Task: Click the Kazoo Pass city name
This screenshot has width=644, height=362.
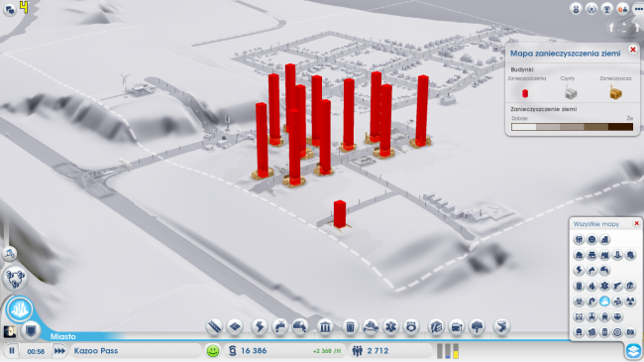Action: click(96, 351)
